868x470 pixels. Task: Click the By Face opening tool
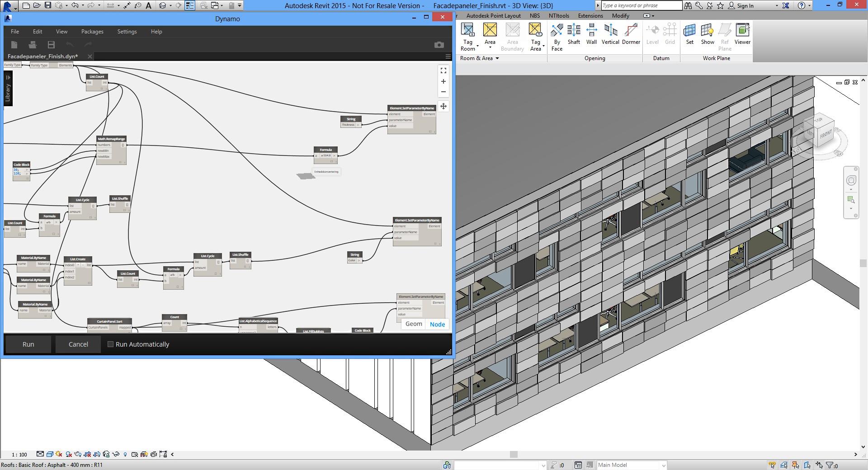(x=557, y=37)
